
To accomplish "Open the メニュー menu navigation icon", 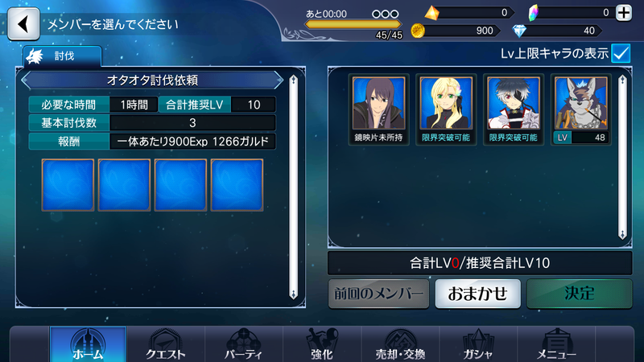I will click(x=556, y=345).
